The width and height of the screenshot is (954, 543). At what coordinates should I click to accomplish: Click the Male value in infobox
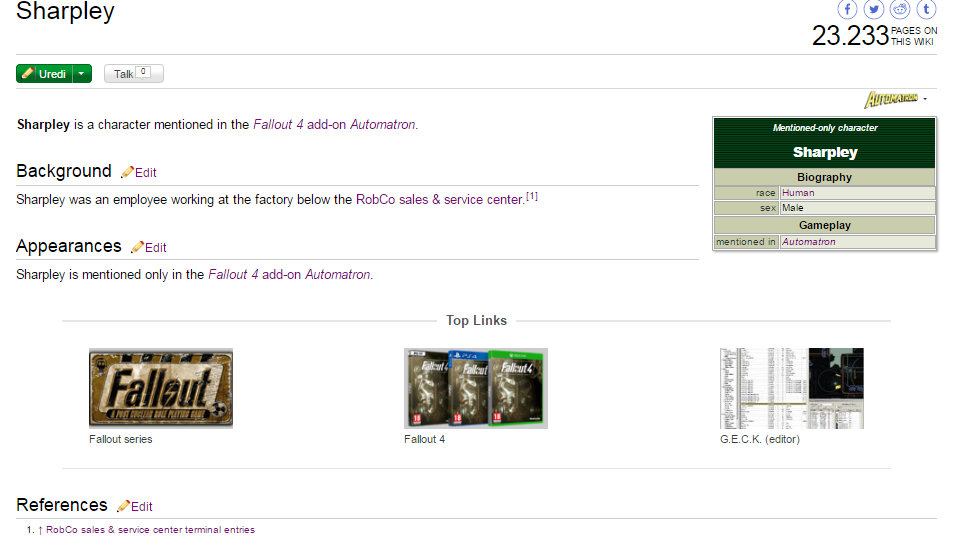click(x=793, y=208)
